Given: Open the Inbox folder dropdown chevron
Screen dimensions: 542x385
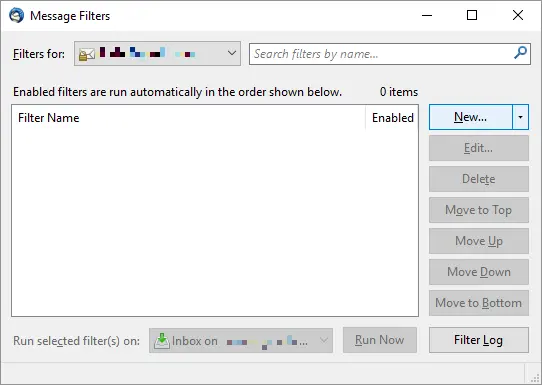Looking at the screenshot, I should [x=324, y=340].
